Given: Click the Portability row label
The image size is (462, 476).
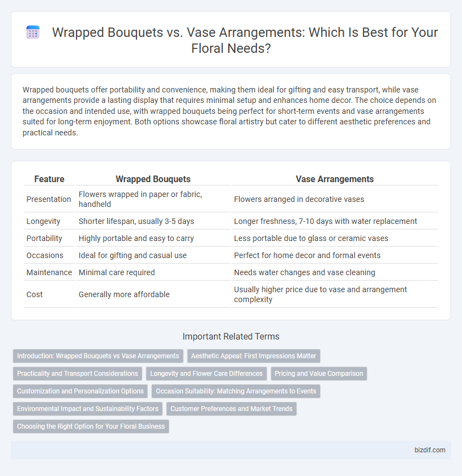Looking at the screenshot, I should point(44,238).
